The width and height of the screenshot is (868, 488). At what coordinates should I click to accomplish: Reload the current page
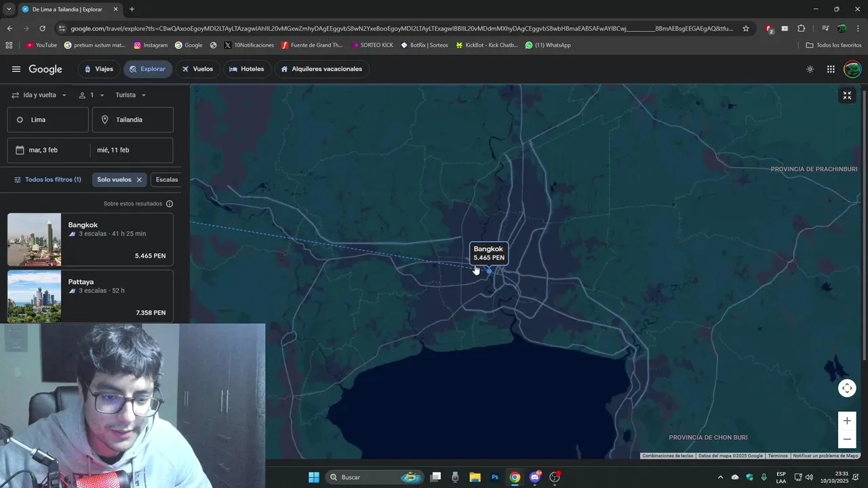click(42, 28)
